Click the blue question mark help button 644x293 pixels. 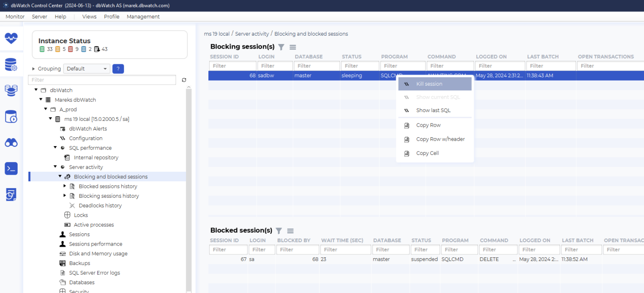[x=118, y=68]
